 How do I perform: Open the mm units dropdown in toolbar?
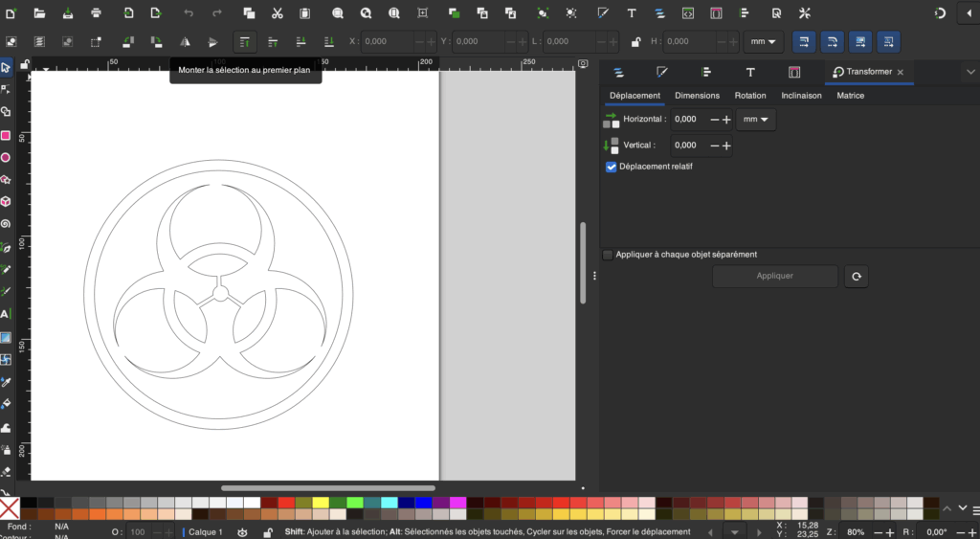763,42
